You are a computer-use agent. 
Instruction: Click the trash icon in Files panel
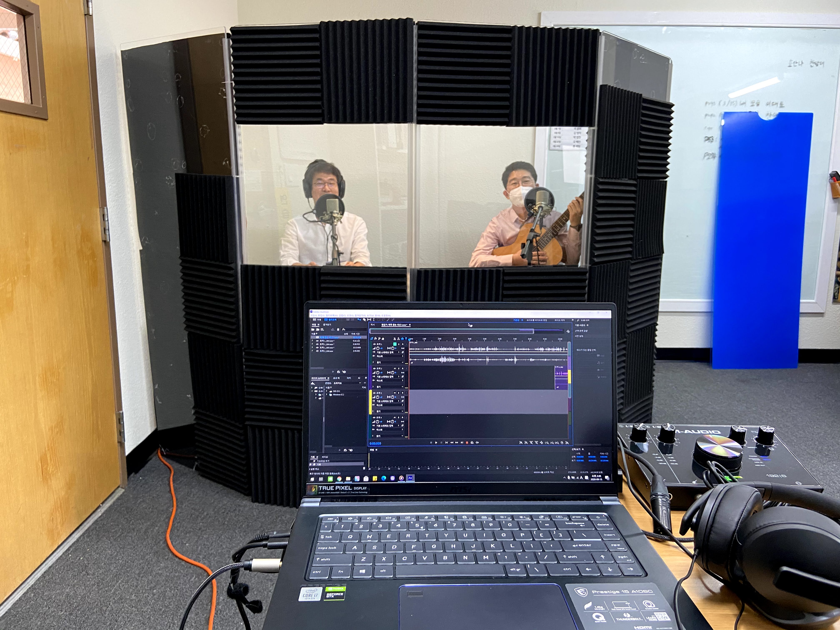click(x=338, y=330)
